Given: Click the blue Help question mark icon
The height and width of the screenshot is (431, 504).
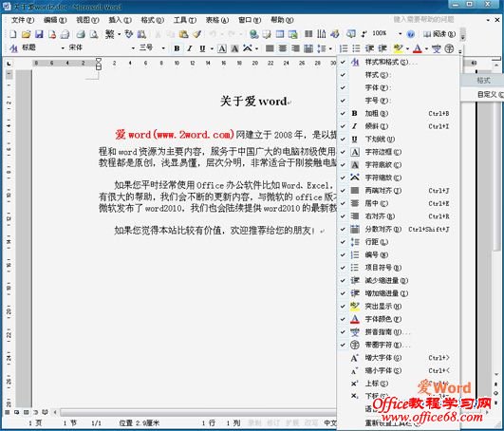Looking at the screenshot, I should point(411,34).
